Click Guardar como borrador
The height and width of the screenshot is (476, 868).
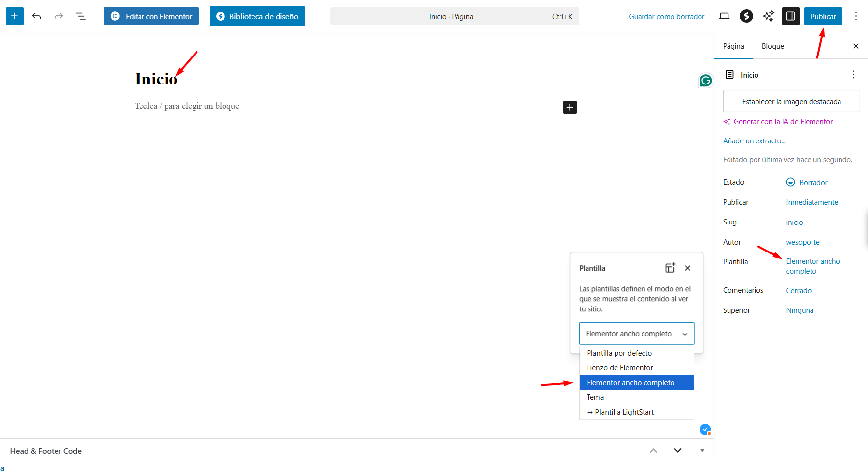(667, 16)
